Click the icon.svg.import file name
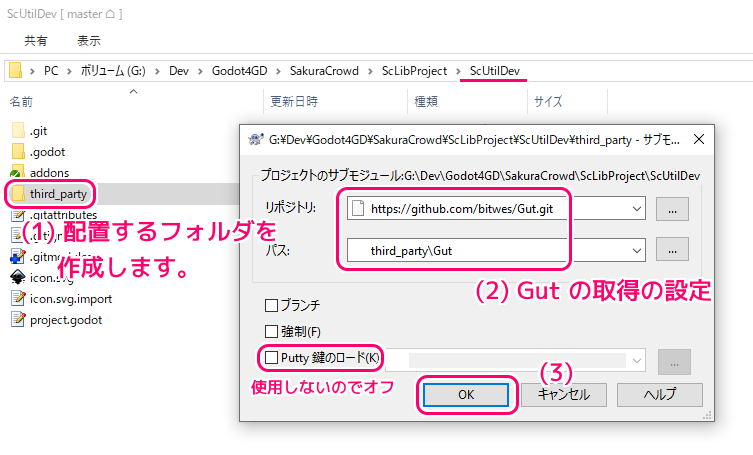 (x=71, y=299)
